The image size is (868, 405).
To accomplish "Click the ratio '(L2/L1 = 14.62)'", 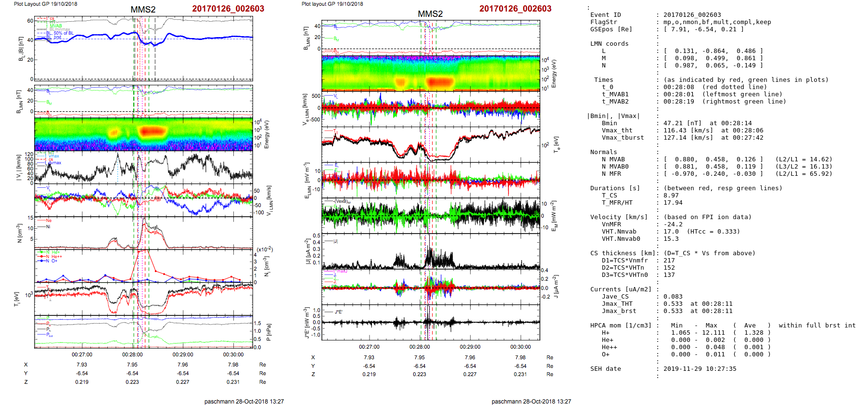I will tap(804, 159).
